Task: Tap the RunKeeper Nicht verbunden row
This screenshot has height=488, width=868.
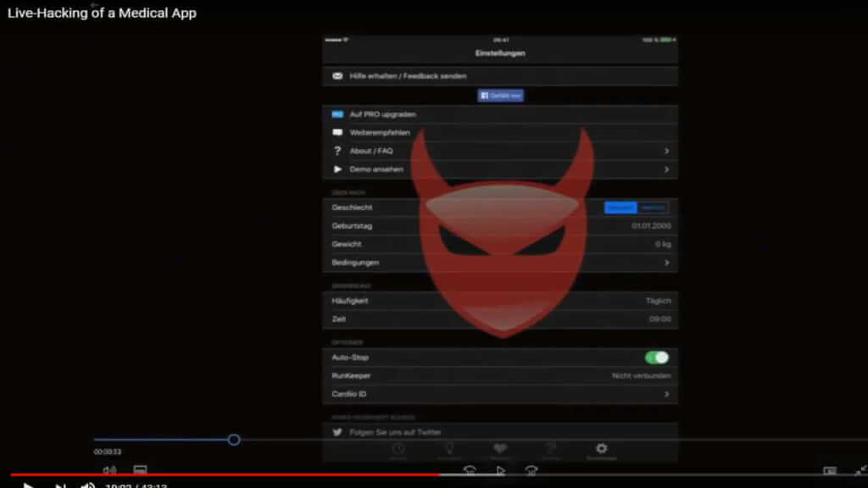Action: 500,375
